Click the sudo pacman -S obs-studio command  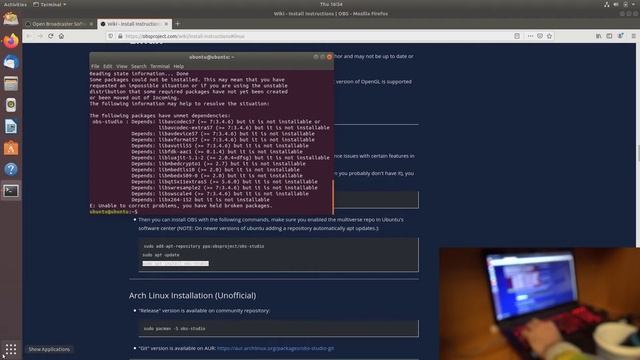tap(174, 328)
